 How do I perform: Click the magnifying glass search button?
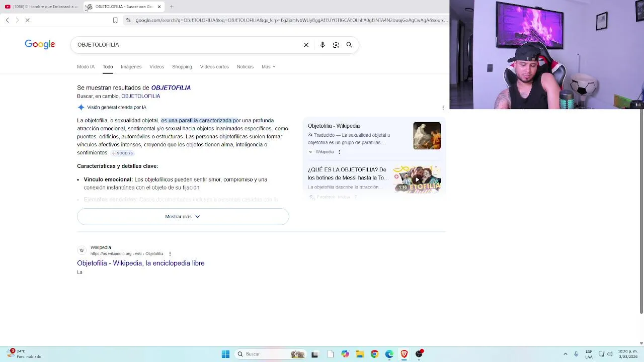pos(349,45)
